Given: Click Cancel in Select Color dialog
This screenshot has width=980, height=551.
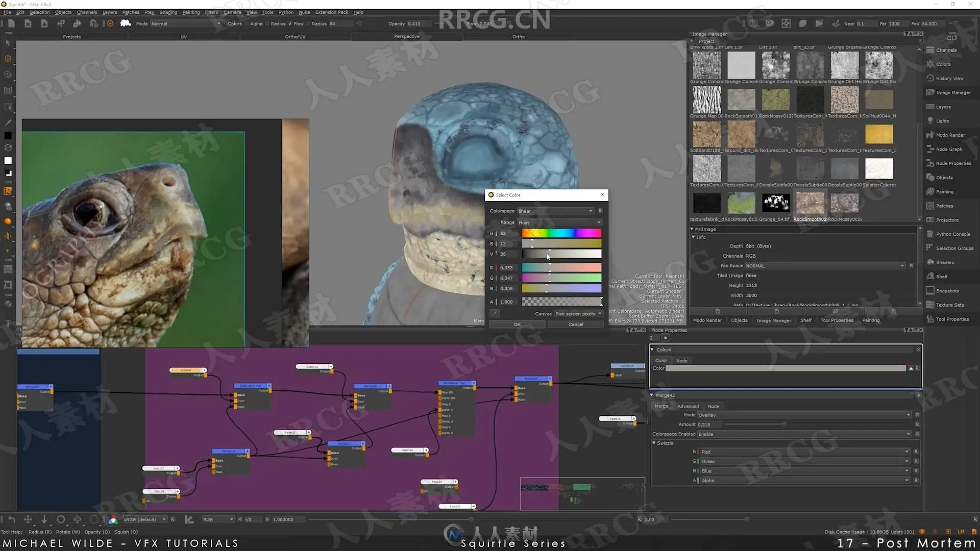Looking at the screenshot, I should (575, 324).
